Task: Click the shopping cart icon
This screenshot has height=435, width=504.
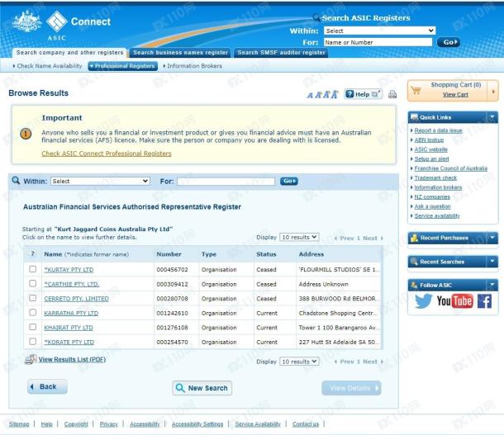Action: tap(416, 90)
